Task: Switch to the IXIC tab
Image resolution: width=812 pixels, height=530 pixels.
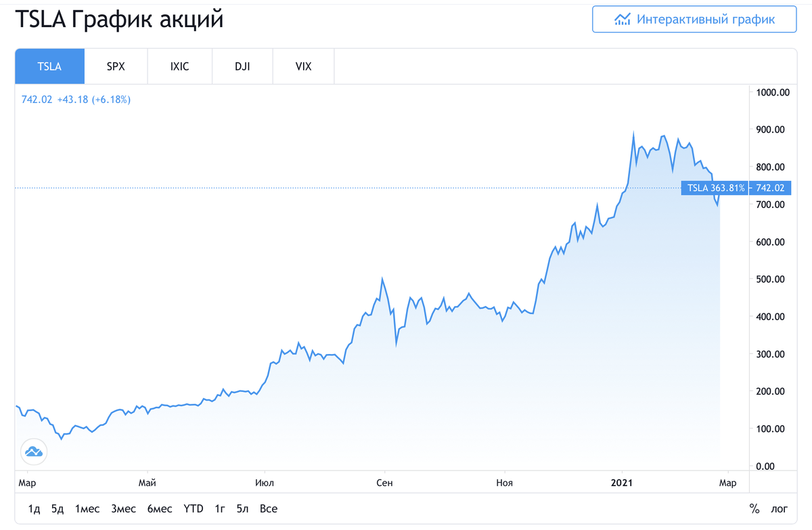Action: (x=179, y=66)
